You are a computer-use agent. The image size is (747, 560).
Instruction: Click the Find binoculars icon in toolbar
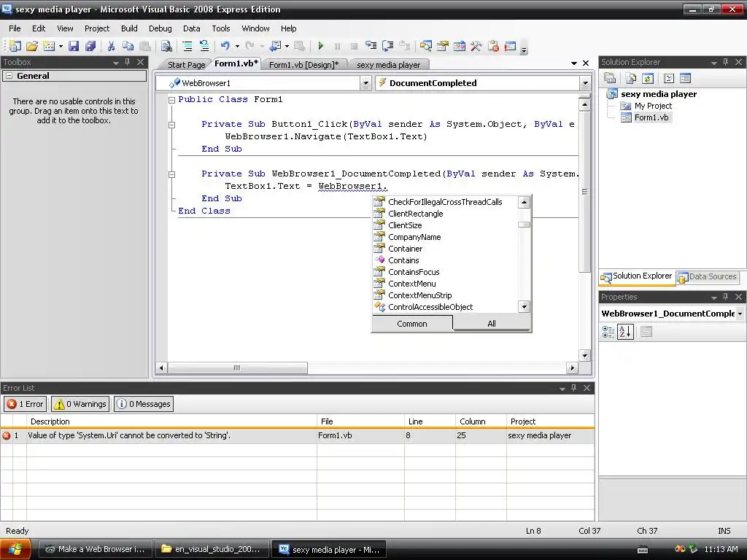(166, 46)
